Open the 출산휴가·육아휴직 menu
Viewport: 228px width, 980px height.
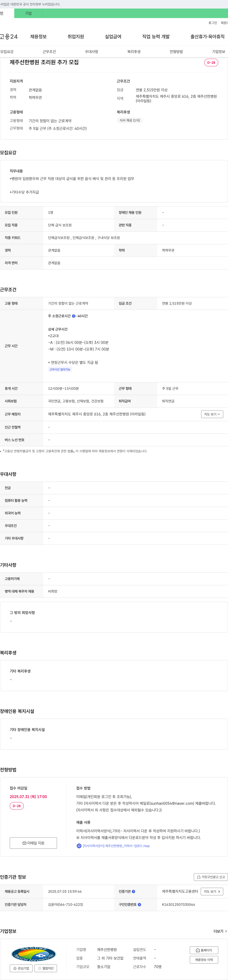208,37
